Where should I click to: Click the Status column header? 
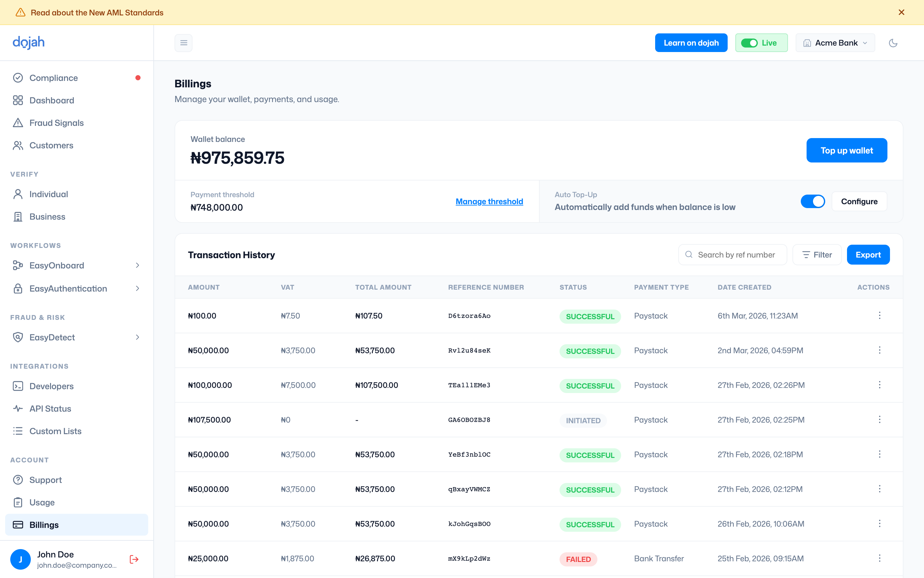tap(573, 287)
